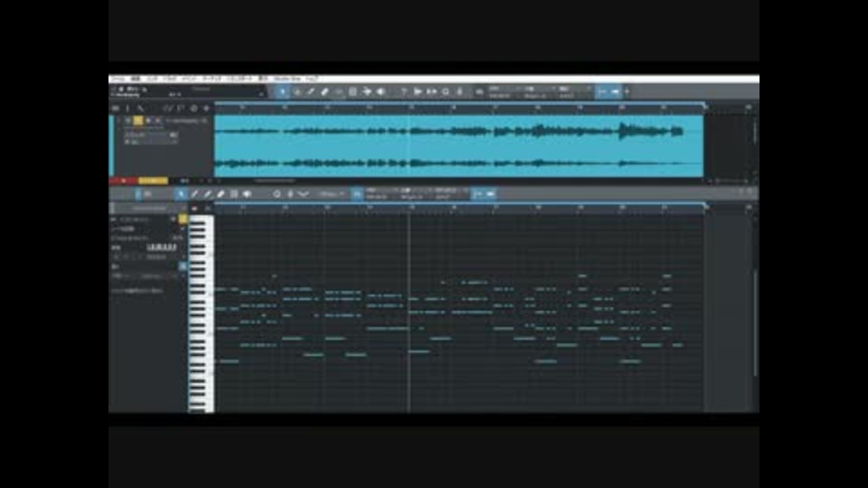Image resolution: width=868 pixels, height=488 pixels.
Task: Toggle the IQ button in the editor toolbar
Action: 358,194
